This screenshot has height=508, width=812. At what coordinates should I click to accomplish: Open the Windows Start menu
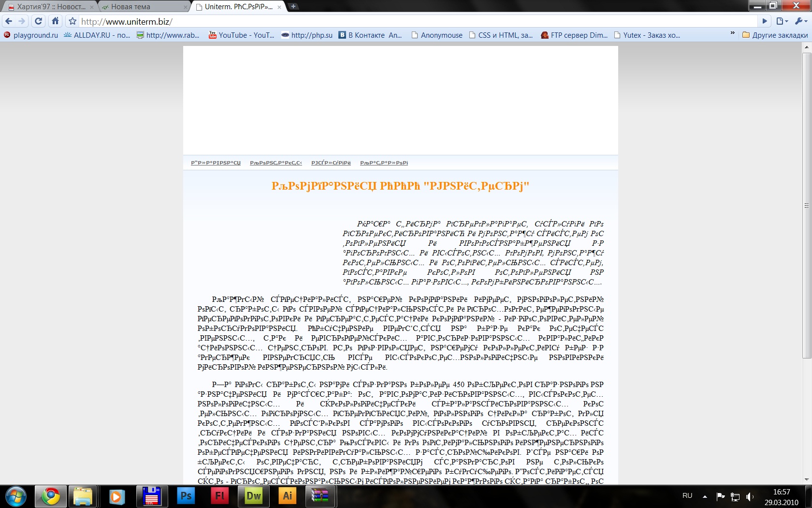point(15,496)
